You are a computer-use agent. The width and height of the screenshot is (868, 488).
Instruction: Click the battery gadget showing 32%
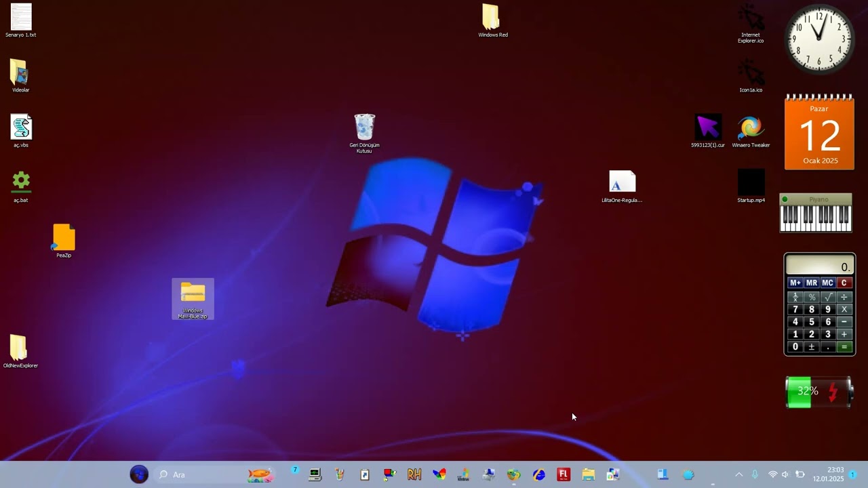(818, 392)
